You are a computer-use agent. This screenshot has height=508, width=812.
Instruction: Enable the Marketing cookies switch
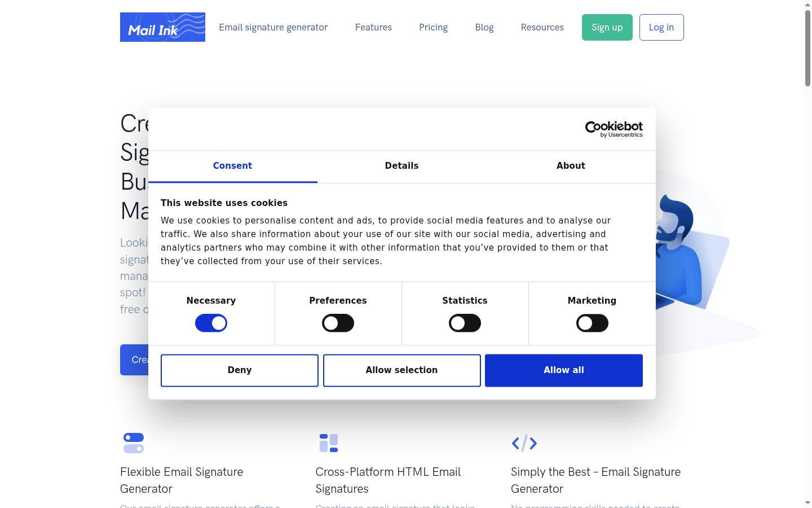point(592,323)
